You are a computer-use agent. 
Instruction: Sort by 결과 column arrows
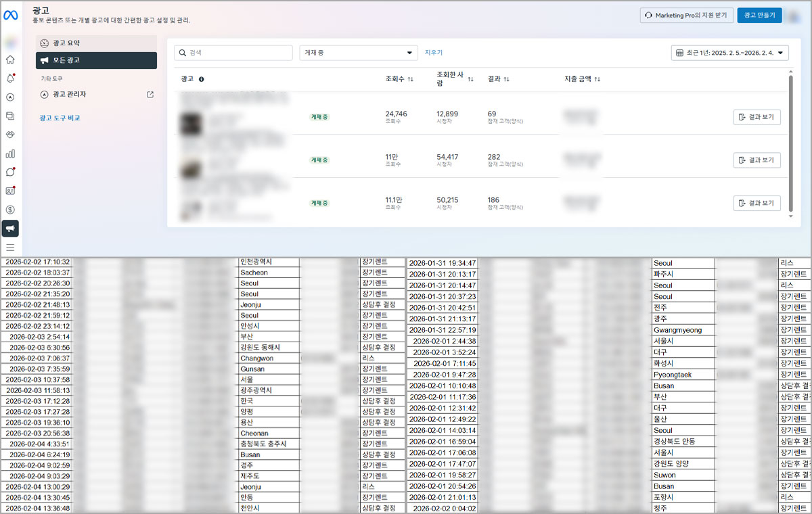[x=506, y=79]
